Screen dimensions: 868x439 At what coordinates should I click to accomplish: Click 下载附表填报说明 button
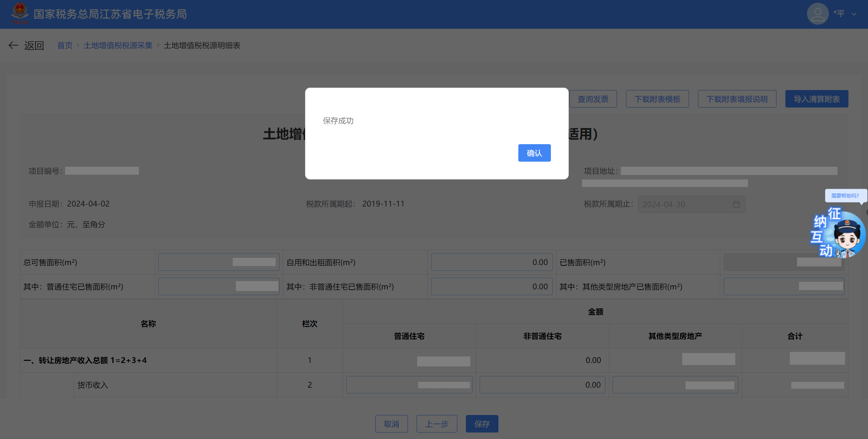coord(737,99)
